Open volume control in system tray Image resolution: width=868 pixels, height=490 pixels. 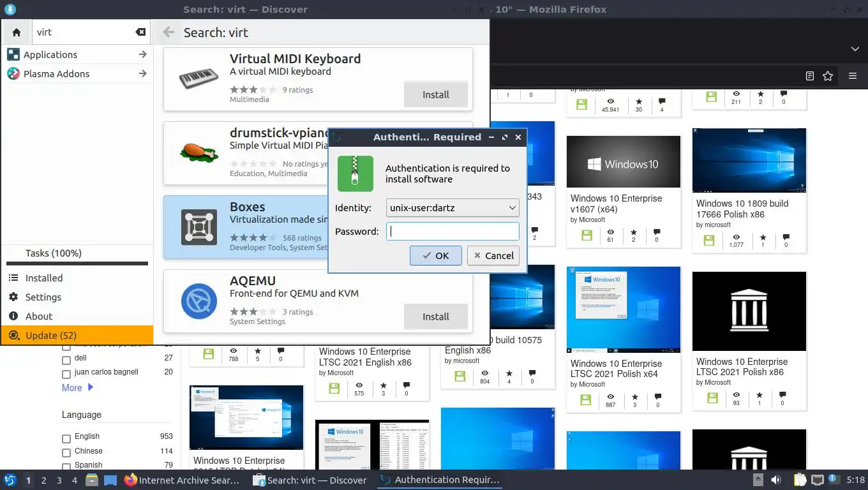pyautogui.click(x=776, y=480)
